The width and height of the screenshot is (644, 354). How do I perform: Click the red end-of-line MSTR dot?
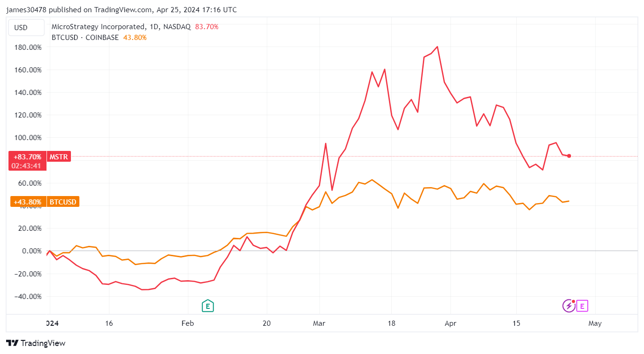(x=569, y=156)
